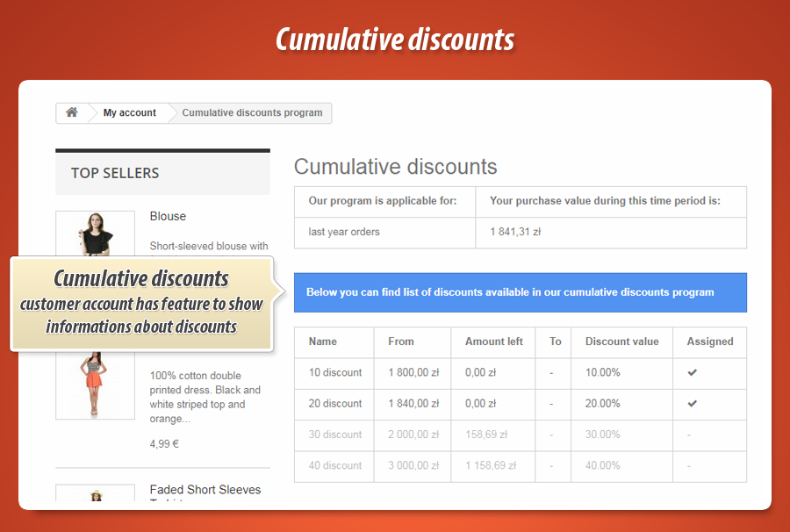Click the blue discounts list info banner

(520, 292)
